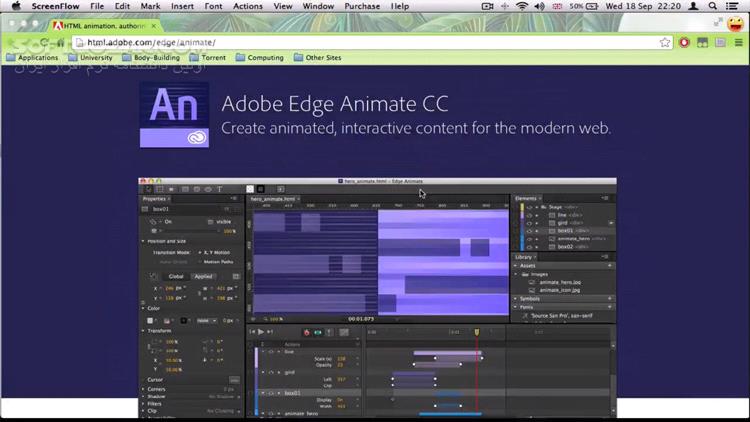Image resolution: width=750 pixels, height=422 pixels.
Task: Select the Rectangle tool in Edge Animate toolbar
Action: (185, 189)
